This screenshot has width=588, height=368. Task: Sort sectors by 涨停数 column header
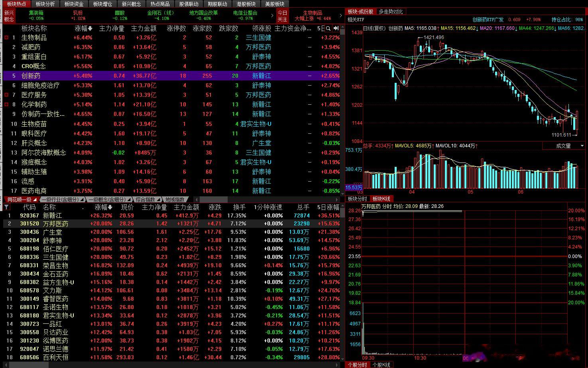[x=177, y=29]
